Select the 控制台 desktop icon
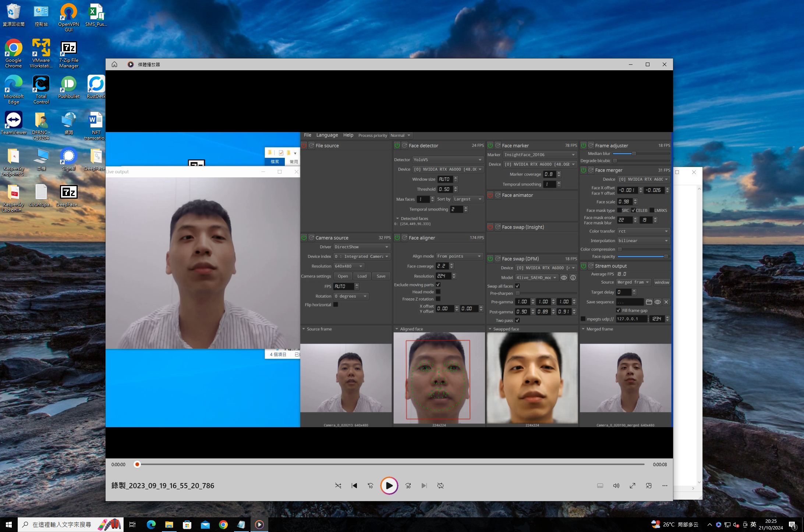The width and height of the screenshot is (804, 532). pos(41,15)
